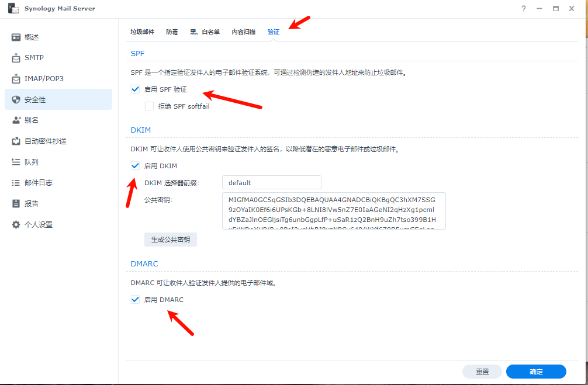Open the 黑、白名单 tab
The height and width of the screenshot is (385, 588).
pyautogui.click(x=205, y=32)
